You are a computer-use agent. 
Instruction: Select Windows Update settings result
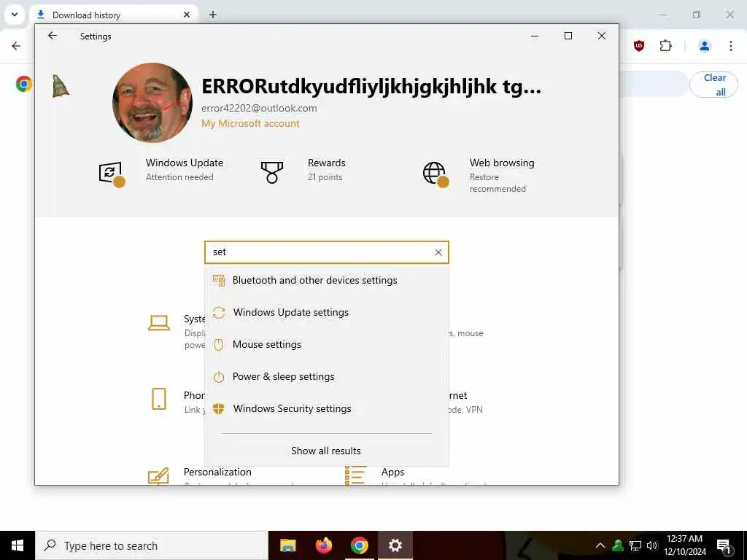coord(327,312)
